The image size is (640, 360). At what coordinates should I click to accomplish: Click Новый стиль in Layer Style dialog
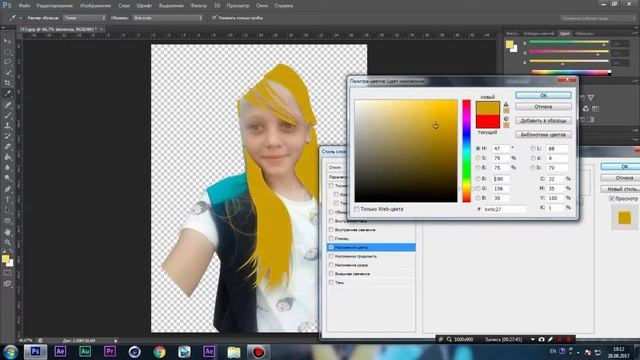(x=620, y=189)
